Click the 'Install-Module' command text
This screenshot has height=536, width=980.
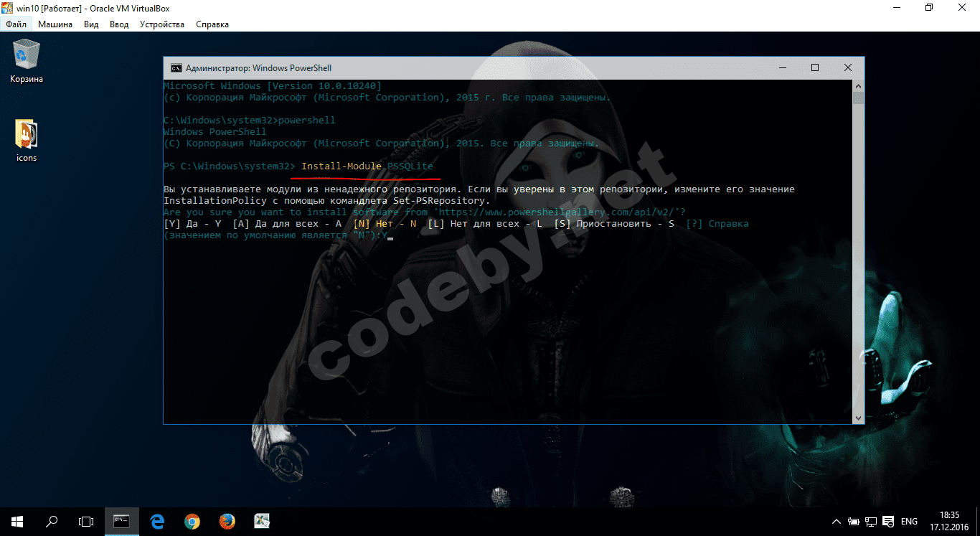pyautogui.click(x=341, y=166)
